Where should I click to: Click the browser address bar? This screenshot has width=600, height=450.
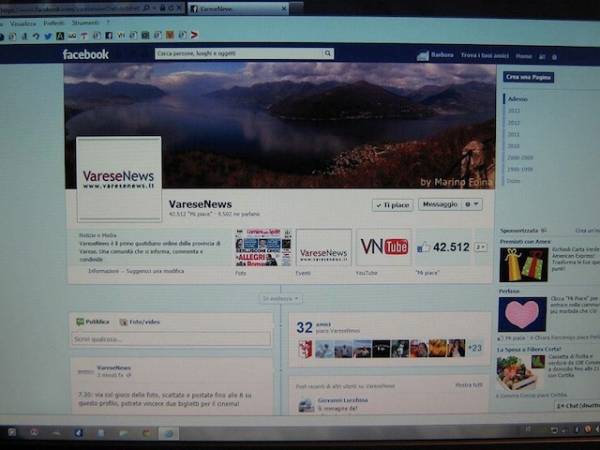(x=71, y=8)
